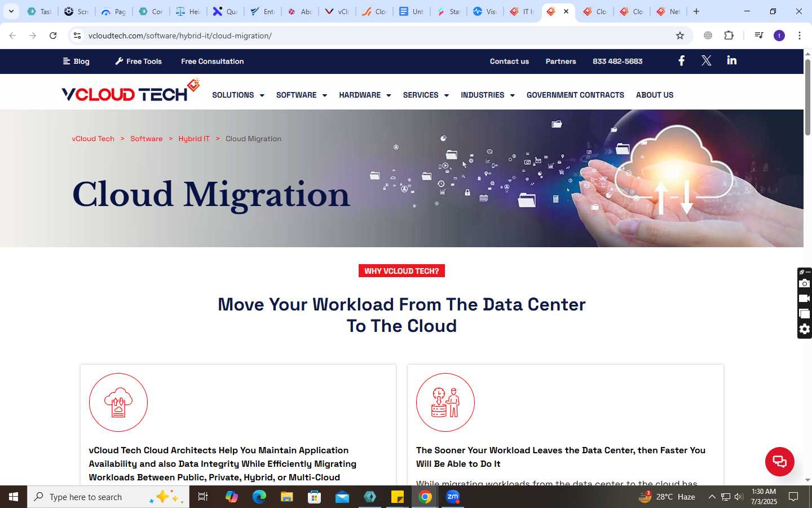Expand the HARDWARE dropdown menu
The height and width of the screenshot is (508, 812).
[365, 95]
